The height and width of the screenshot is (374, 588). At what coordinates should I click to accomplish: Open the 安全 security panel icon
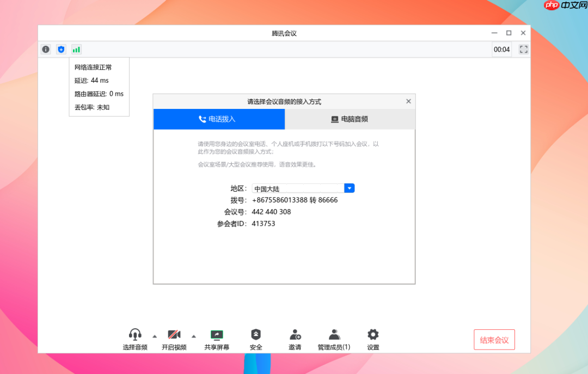pos(256,334)
